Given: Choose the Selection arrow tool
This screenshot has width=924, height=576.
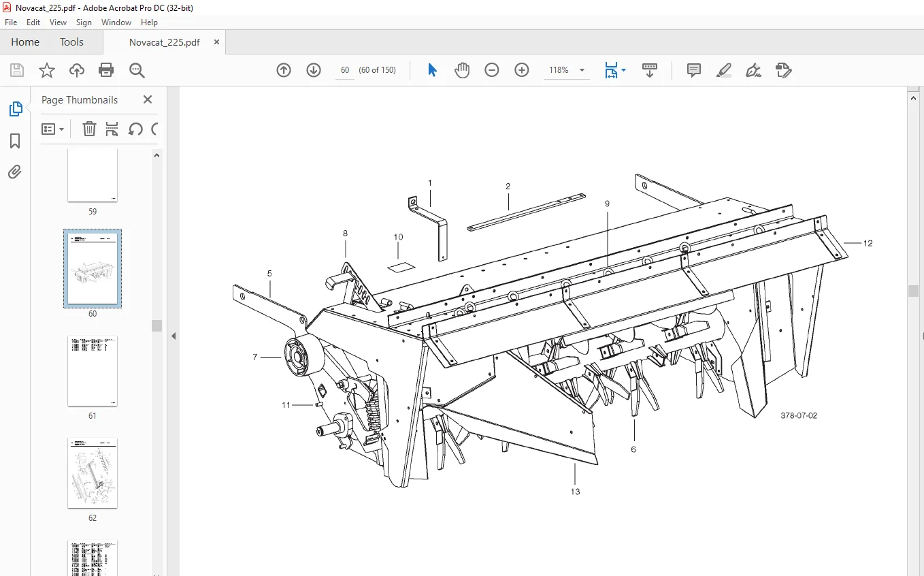Looking at the screenshot, I should click(432, 70).
